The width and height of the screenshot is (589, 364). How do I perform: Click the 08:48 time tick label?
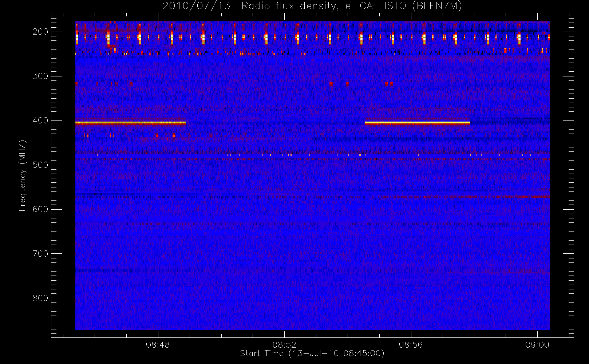click(158, 345)
